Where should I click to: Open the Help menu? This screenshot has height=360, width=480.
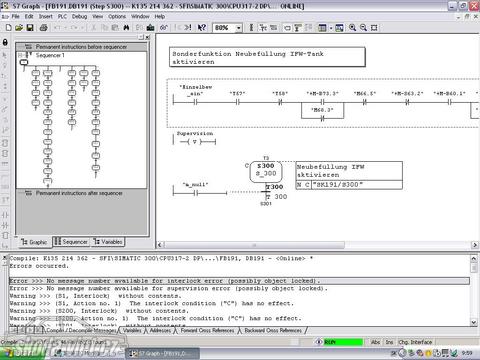point(160,16)
